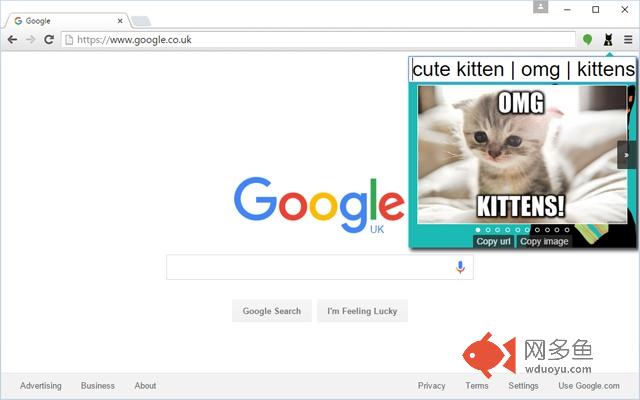The image size is (640, 400).
Task: Maximize the Chrome window
Action: 596,9
